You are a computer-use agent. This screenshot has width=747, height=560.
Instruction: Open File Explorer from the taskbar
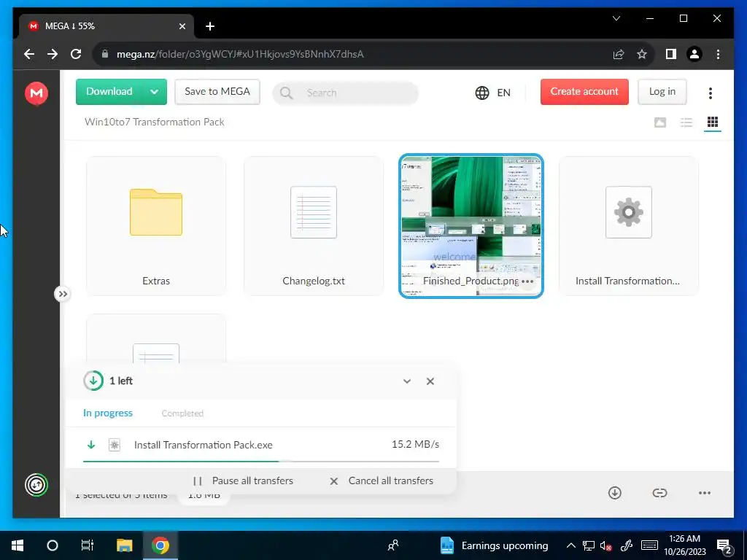pos(124,545)
